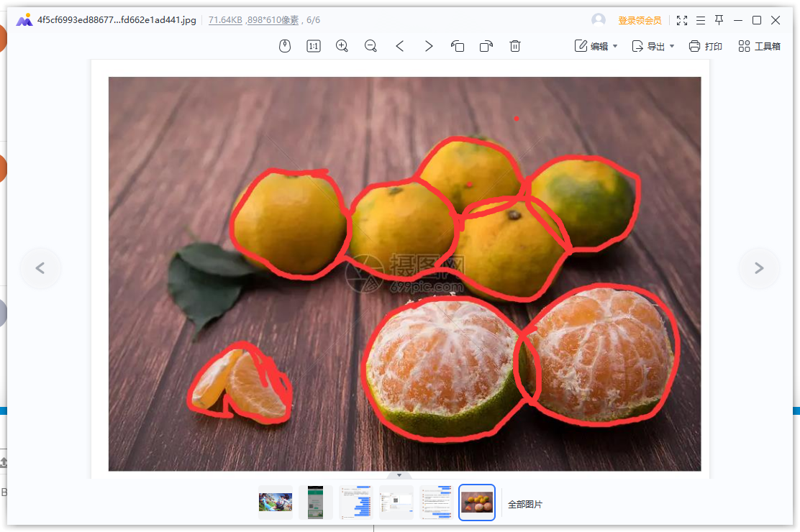Show image at 1:1 actual size
800x532 pixels.
313,46
